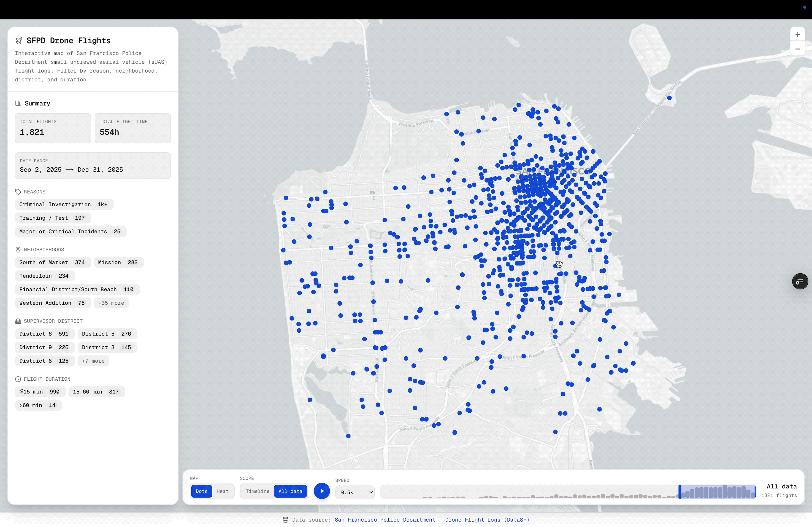The image size is (812, 527).
Task: Switch map mode to Heat
Action: [222, 491]
